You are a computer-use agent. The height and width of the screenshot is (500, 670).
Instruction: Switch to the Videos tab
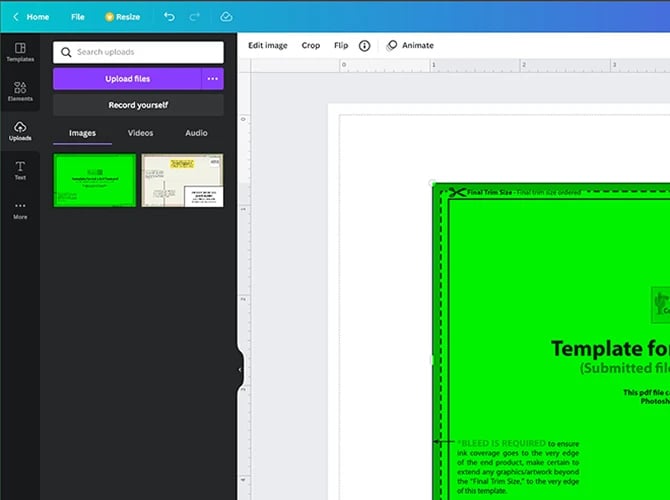click(x=140, y=133)
